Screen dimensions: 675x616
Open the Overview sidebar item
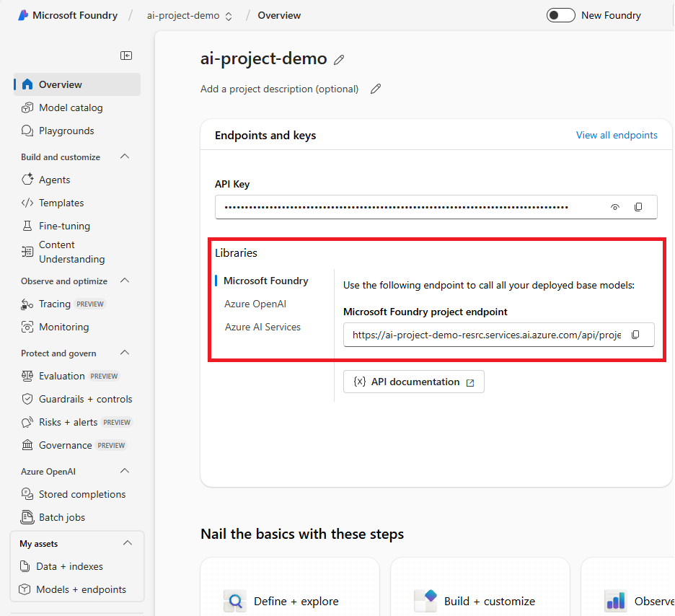[77, 84]
